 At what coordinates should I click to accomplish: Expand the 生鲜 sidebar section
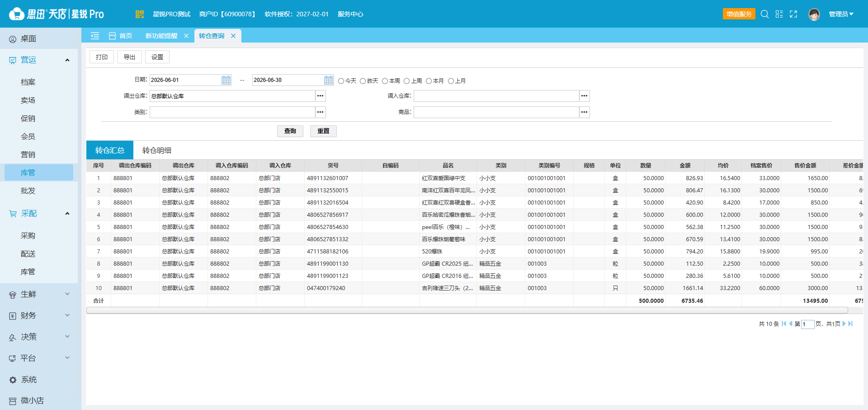(x=39, y=294)
